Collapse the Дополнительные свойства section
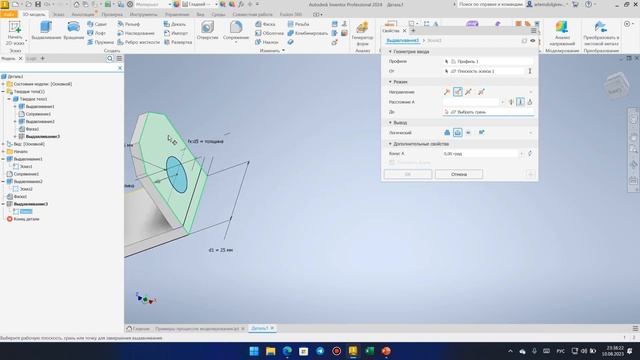The height and width of the screenshot is (360, 640). [390, 144]
